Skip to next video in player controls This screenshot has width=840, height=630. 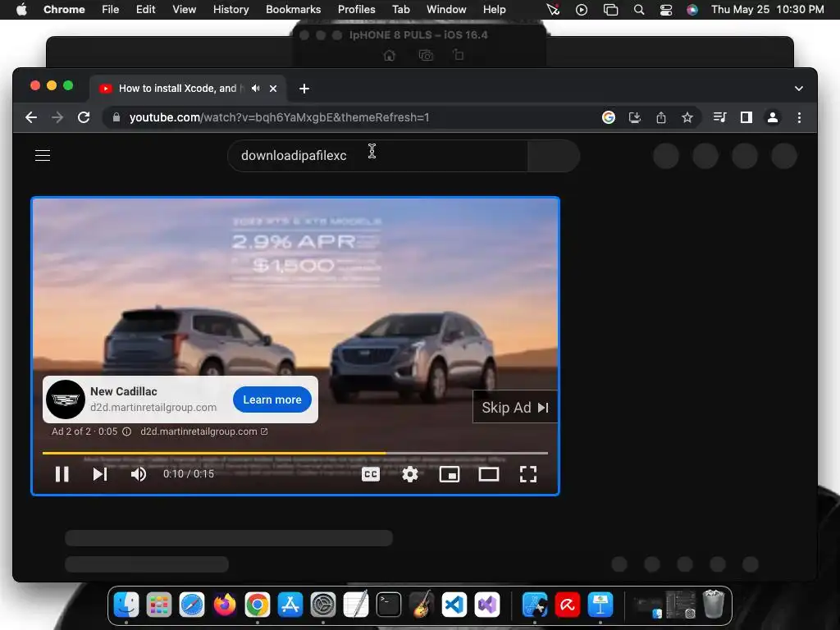[x=100, y=474]
